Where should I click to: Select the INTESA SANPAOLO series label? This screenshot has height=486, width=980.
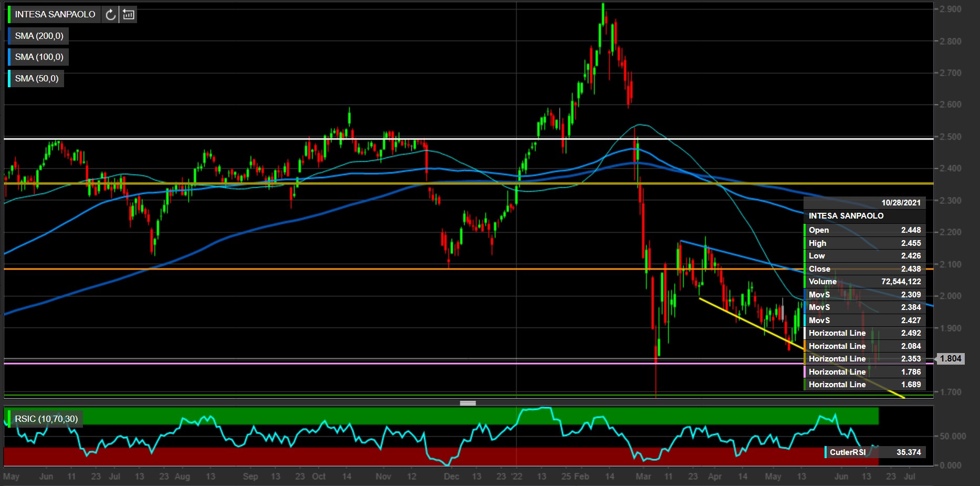point(55,15)
